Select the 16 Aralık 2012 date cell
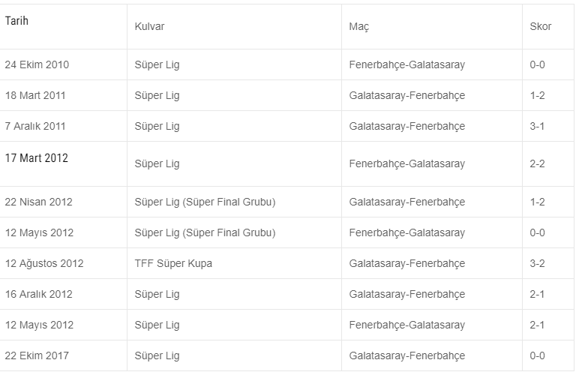Image resolution: width=588 pixels, height=381 pixels. (39, 294)
